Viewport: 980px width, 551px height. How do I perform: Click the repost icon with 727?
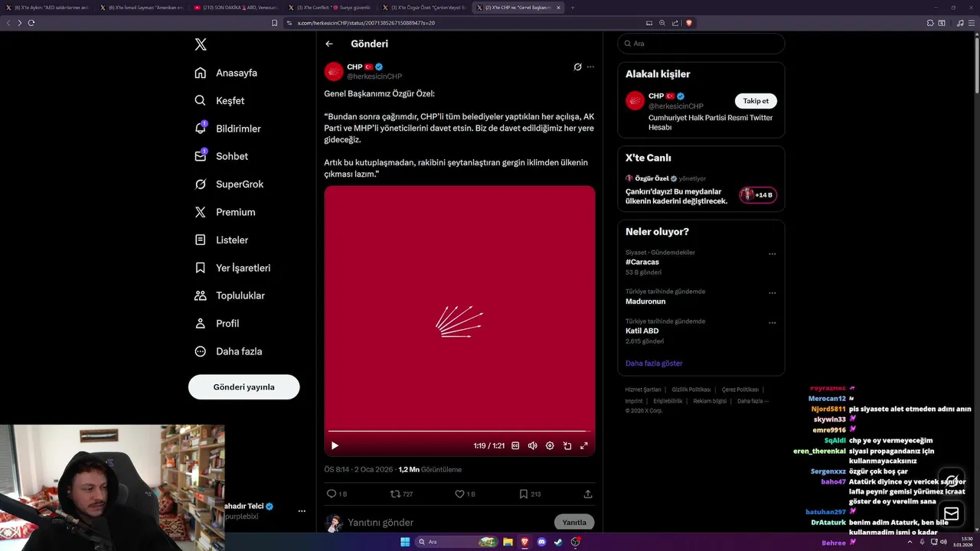pos(402,494)
